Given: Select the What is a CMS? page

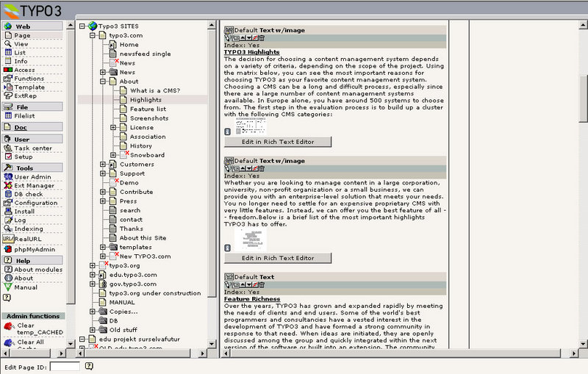Looking at the screenshot, I should coord(155,90).
